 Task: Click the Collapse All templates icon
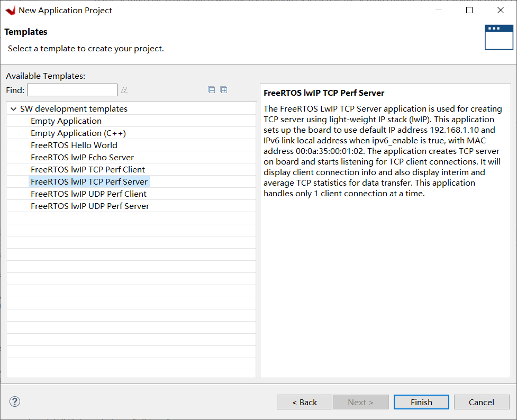pos(211,90)
